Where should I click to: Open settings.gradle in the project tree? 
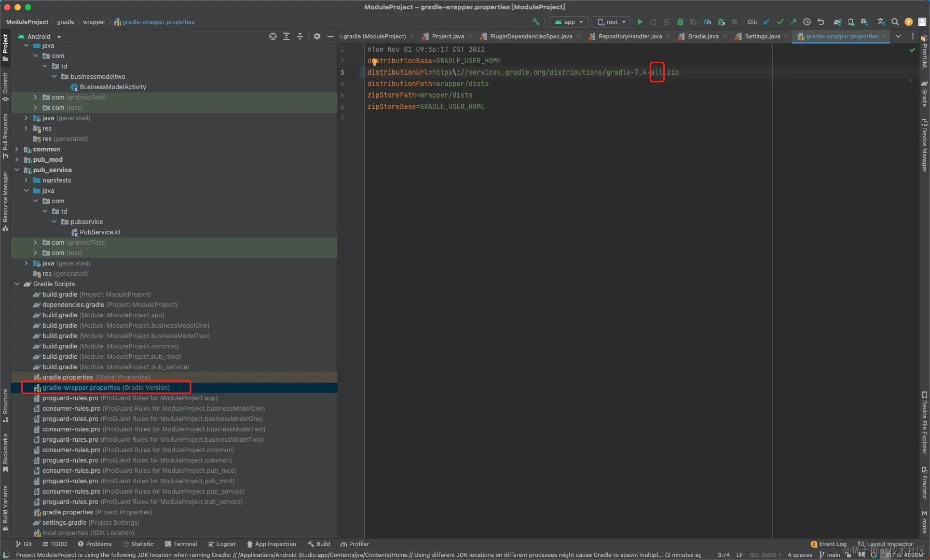[64, 523]
